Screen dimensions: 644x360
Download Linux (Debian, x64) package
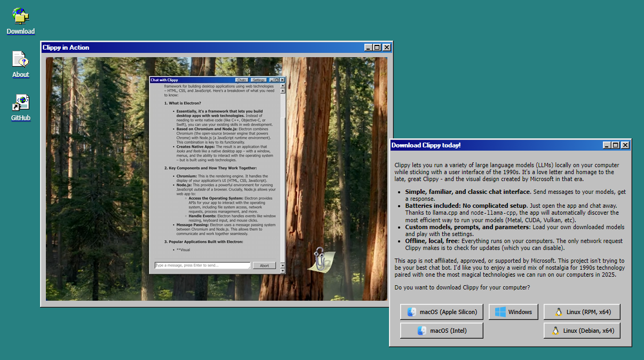tap(582, 331)
